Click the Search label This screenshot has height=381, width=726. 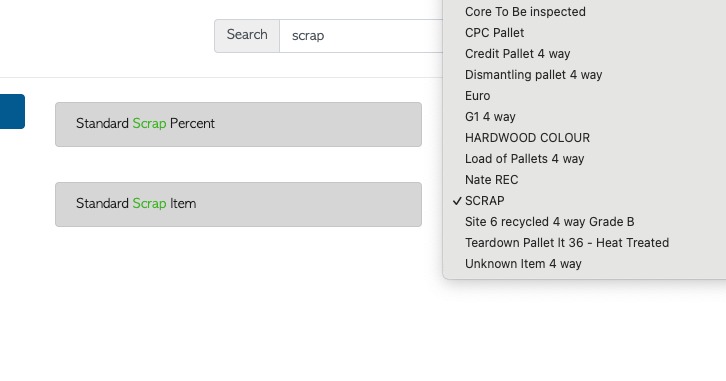click(247, 35)
